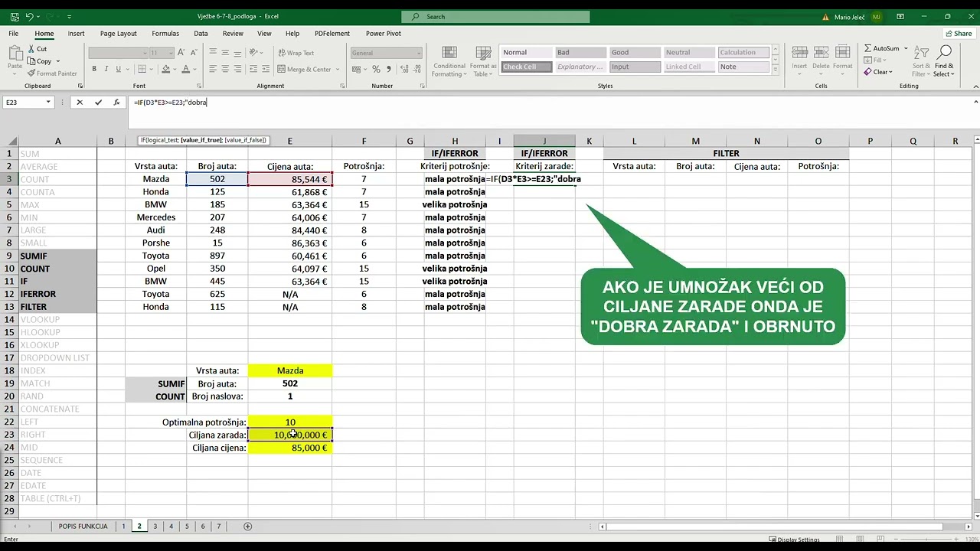The width and height of the screenshot is (980, 551).
Task: Click the Format Painter brush
Action: click(x=52, y=73)
